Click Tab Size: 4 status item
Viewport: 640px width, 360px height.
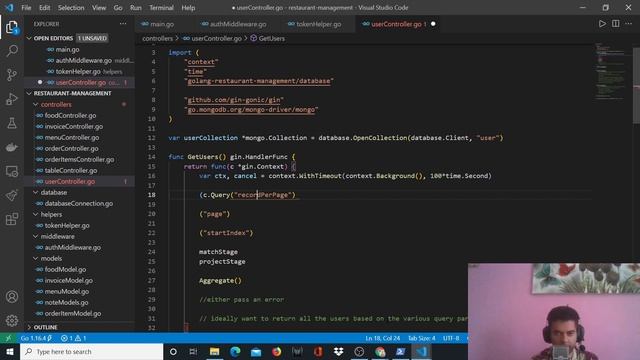pos(422,338)
